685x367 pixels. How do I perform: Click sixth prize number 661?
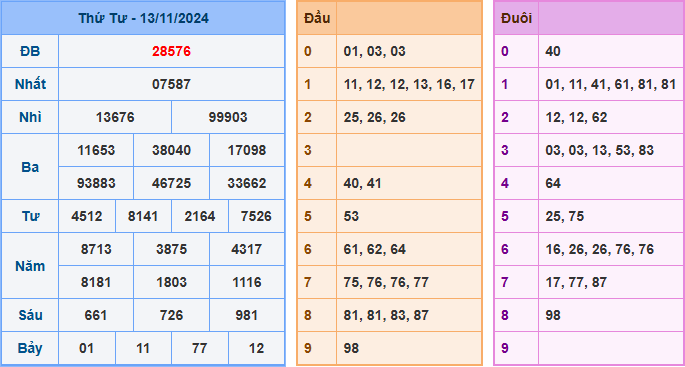[x=96, y=315]
